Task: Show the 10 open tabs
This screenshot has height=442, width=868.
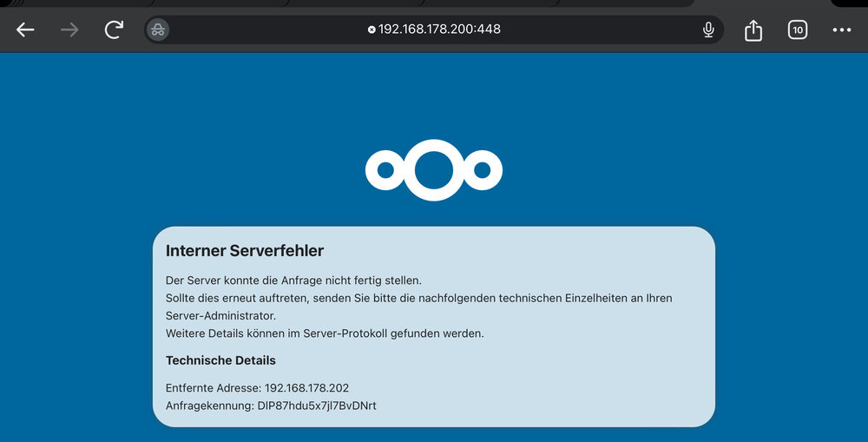Action: click(797, 30)
